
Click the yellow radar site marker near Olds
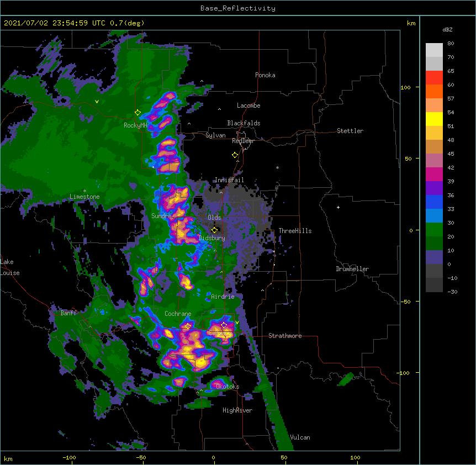(214, 230)
